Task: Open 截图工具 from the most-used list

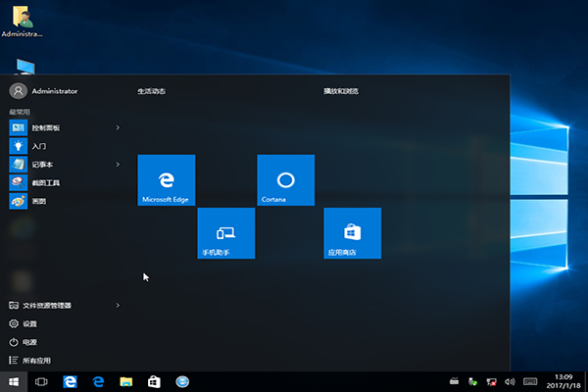Action: [x=46, y=182]
